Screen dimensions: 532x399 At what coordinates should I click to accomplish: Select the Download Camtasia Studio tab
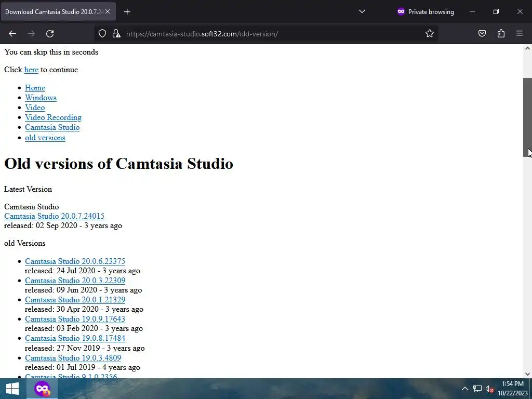[x=58, y=11]
